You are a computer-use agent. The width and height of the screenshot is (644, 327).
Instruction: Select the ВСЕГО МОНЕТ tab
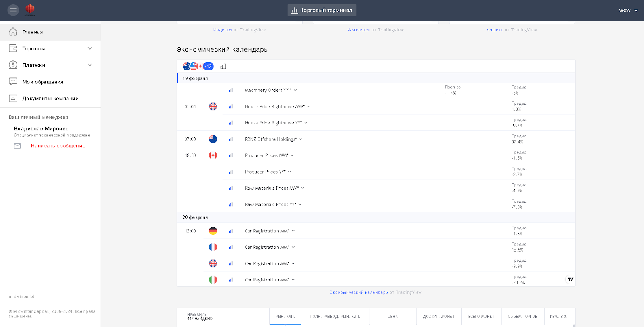481,317
